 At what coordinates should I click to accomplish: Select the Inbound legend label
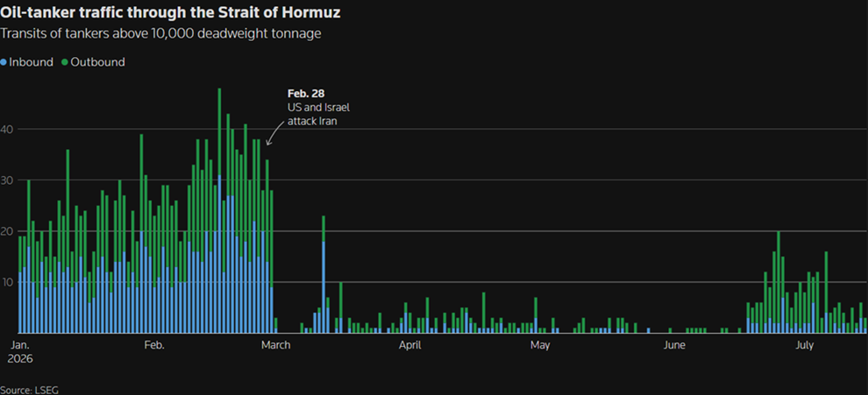point(31,62)
